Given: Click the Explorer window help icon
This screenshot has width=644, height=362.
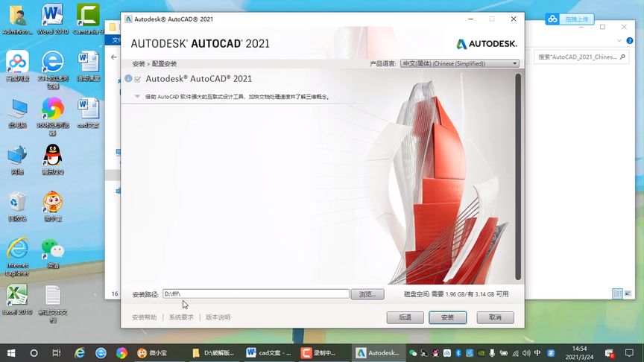Looking at the screenshot, I should coord(630,41).
